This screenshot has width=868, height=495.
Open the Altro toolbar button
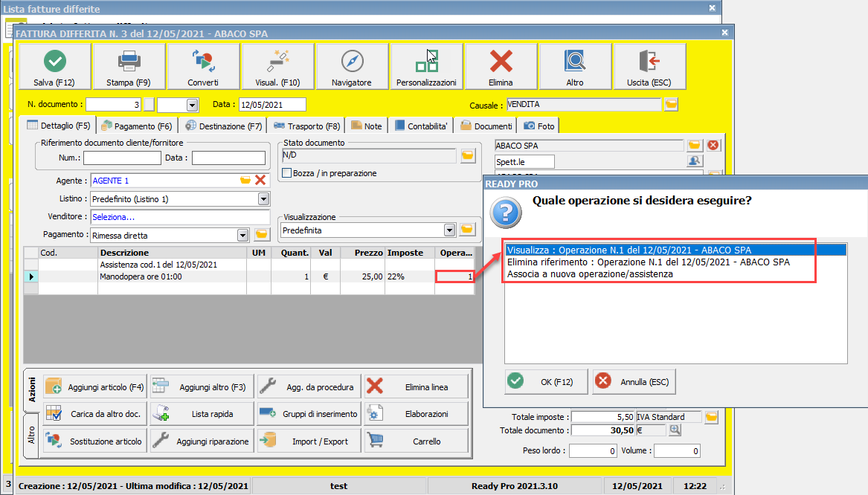point(575,66)
